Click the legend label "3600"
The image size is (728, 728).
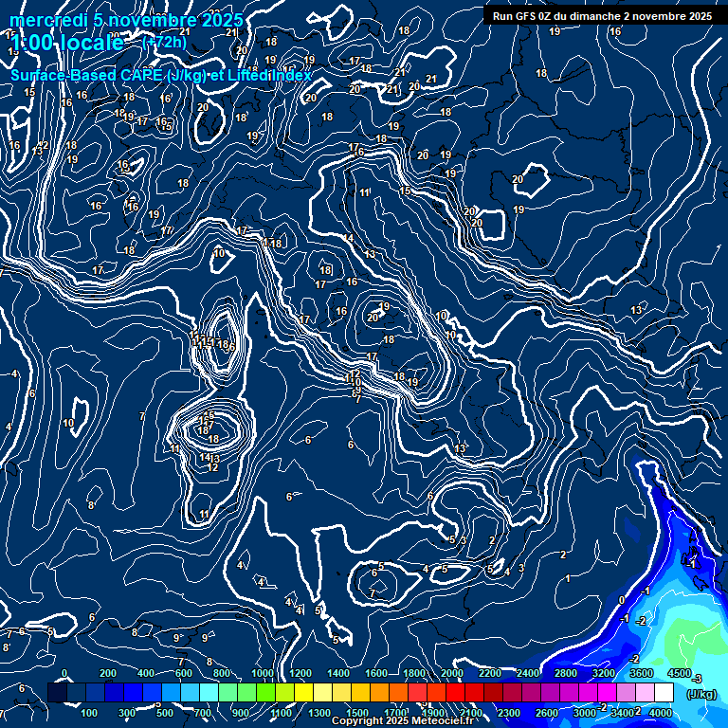[642, 673]
